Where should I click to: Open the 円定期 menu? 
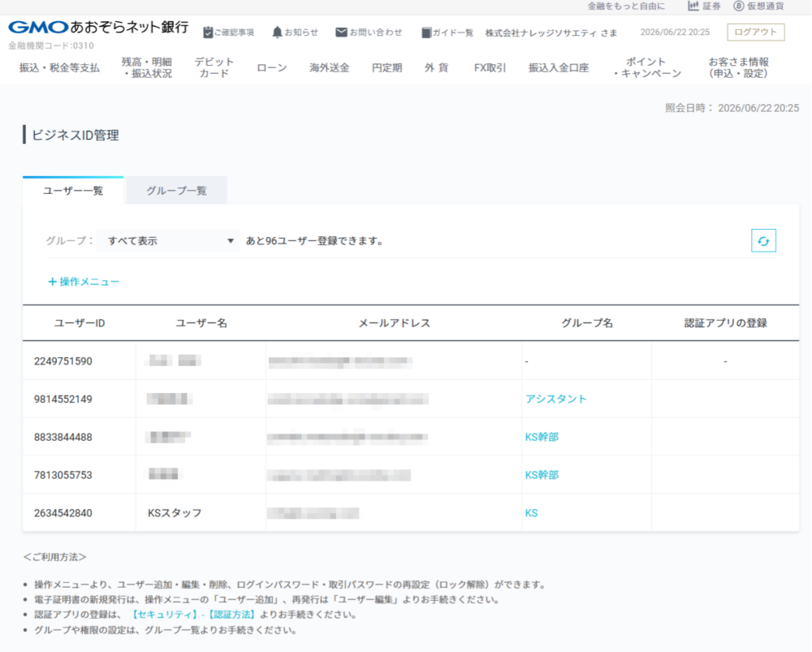387,68
